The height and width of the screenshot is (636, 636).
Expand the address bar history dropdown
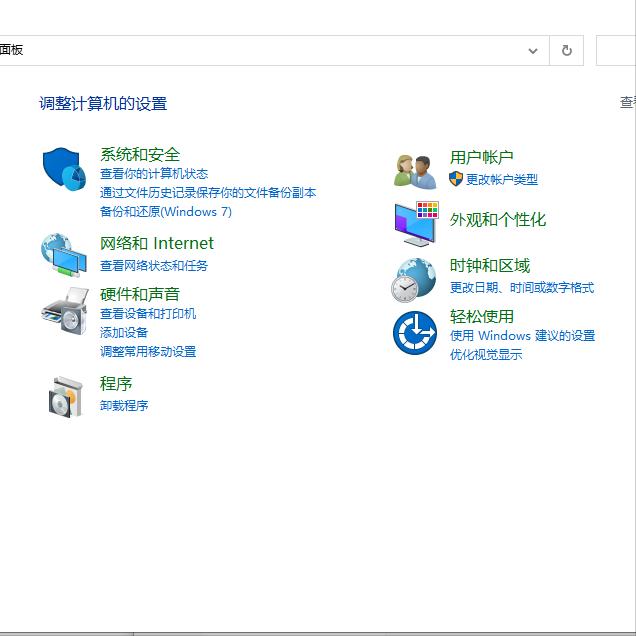(x=533, y=51)
